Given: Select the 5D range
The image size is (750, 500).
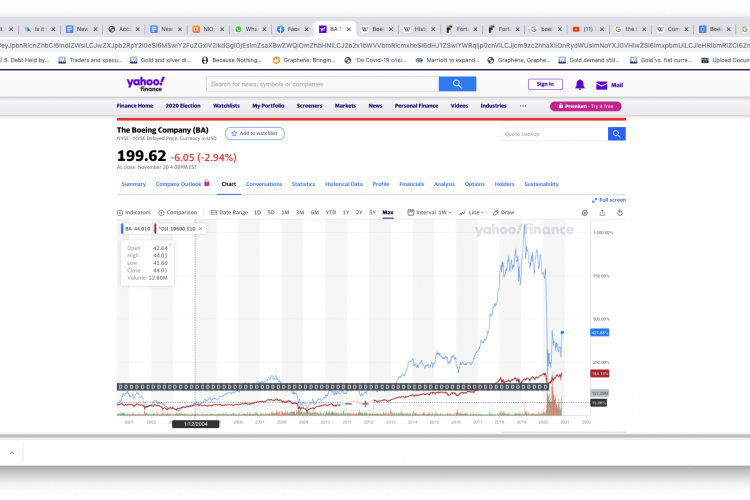Looking at the screenshot, I should 271,212.
